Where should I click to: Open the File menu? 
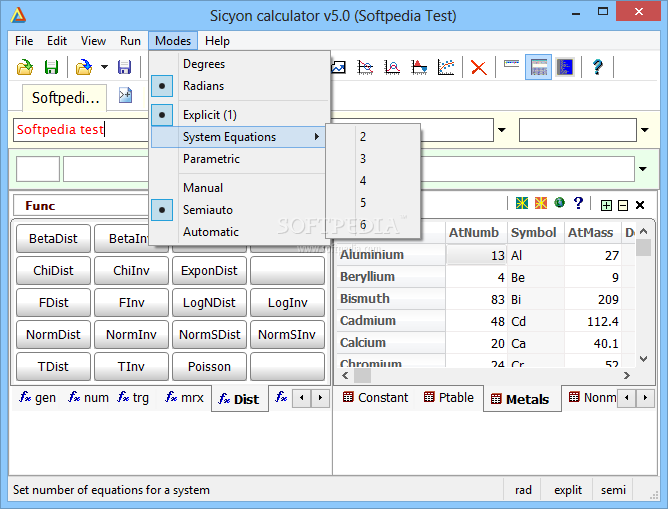24,41
